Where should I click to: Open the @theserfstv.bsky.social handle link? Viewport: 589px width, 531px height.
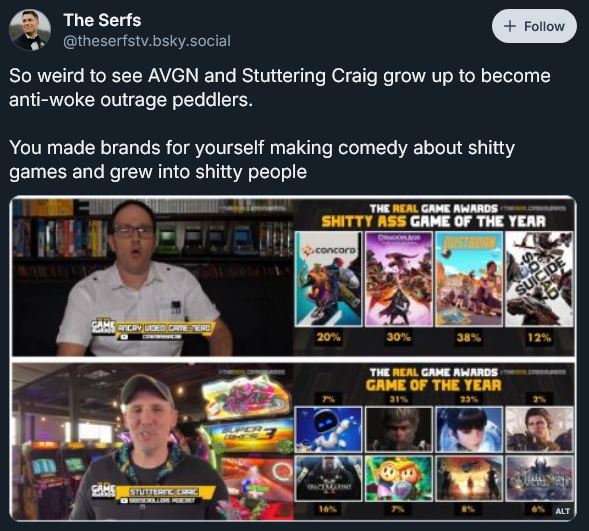tap(147, 41)
